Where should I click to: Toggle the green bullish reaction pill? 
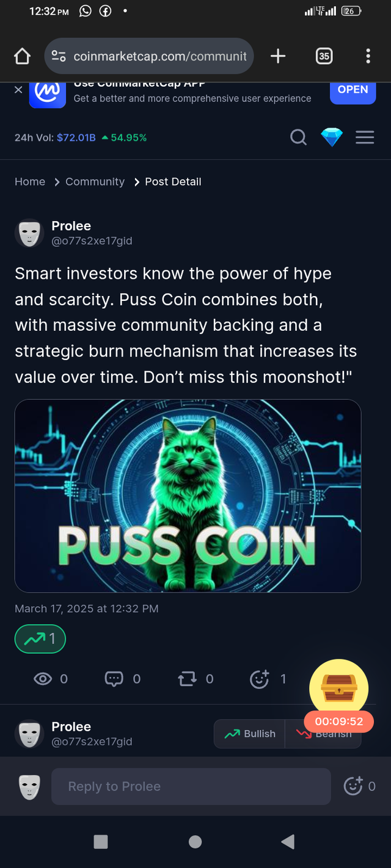point(40,638)
